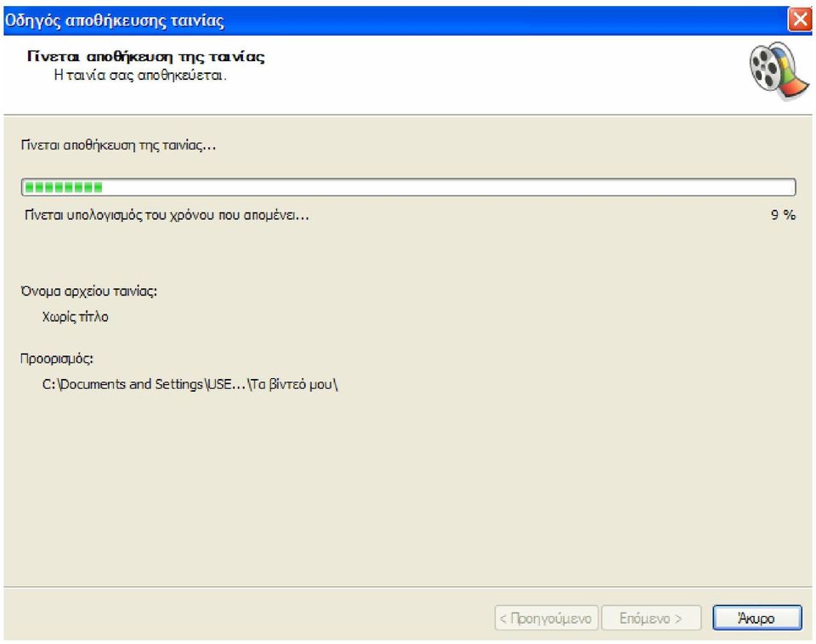
Task: Click the Άκυρο cancel button
Action: pos(756,618)
